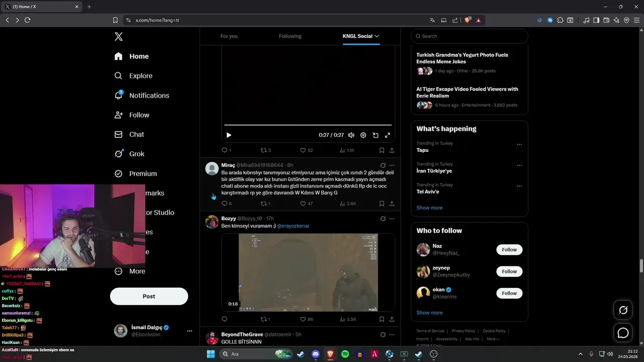Play Bozyy's video thumbnail
Viewport: 644px width, 362px height.
tap(308, 272)
